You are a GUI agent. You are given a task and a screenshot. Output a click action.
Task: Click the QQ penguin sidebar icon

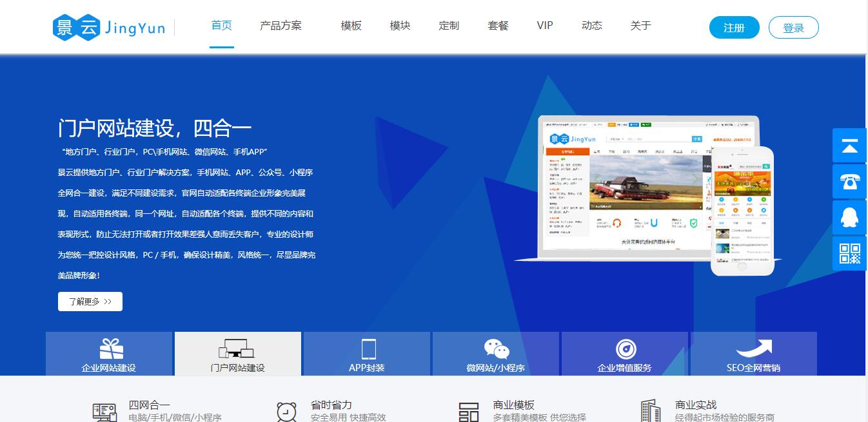pos(849,218)
